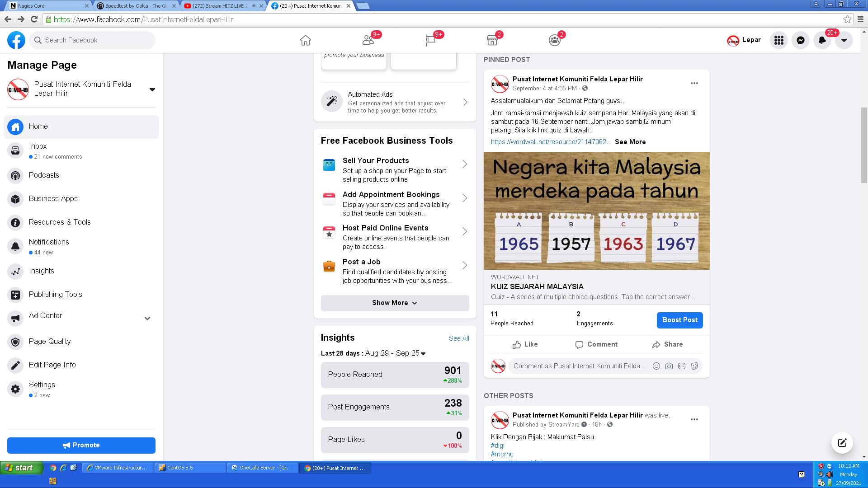The width and height of the screenshot is (868, 488).
Task: Add a GIF to the comment
Action: coord(682,366)
